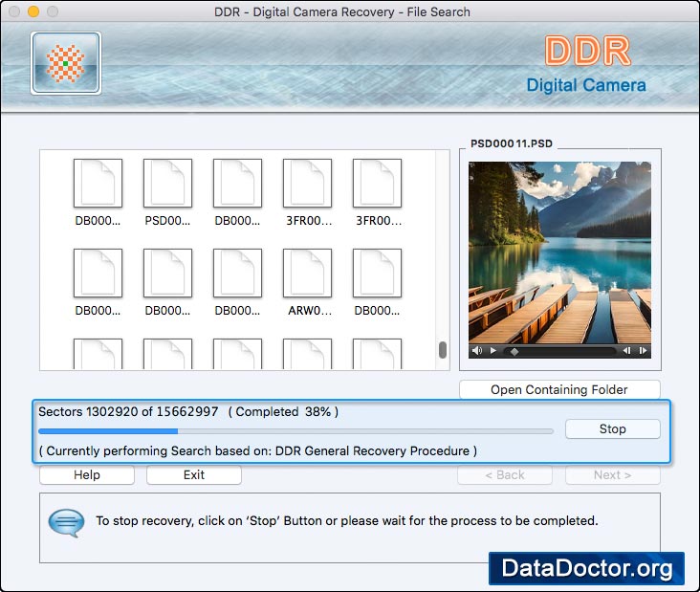Click the 'DDR General Recovery Procedure' status line
The height and width of the screenshot is (592, 700).
[x=257, y=450]
